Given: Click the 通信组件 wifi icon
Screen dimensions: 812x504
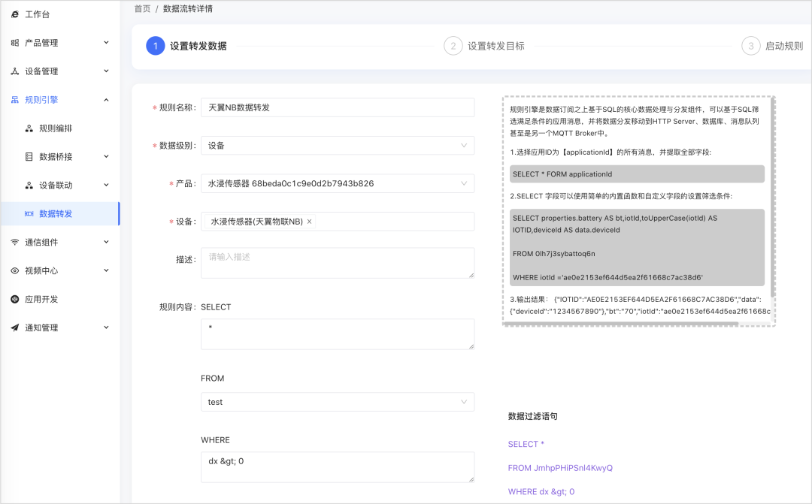Looking at the screenshot, I should (15, 242).
